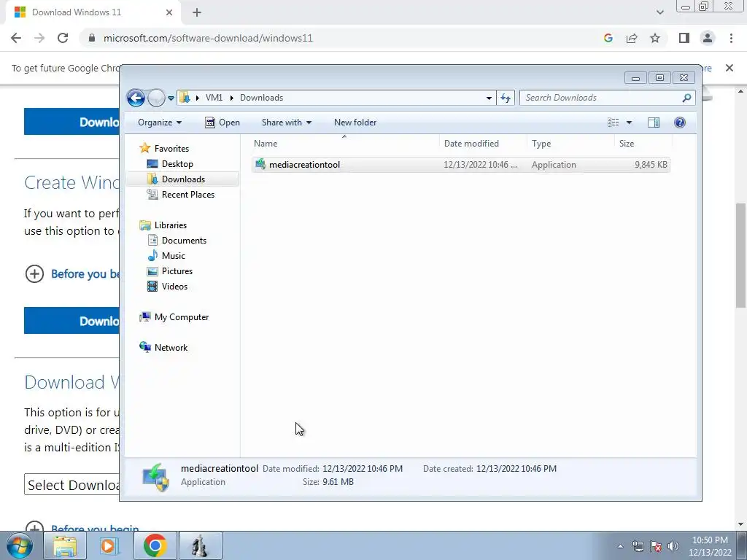Sort by the Name column header
Viewport: 747px width, 560px height.
(x=344, y=144)
